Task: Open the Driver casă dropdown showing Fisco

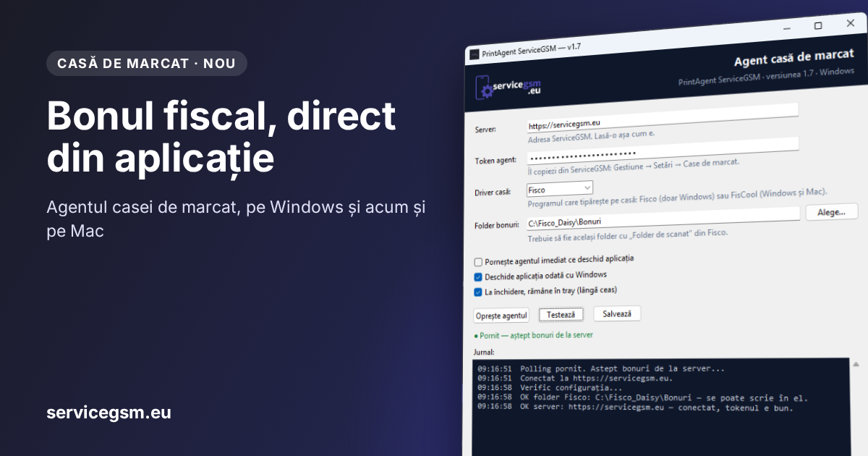Action: tap(559, 190)
